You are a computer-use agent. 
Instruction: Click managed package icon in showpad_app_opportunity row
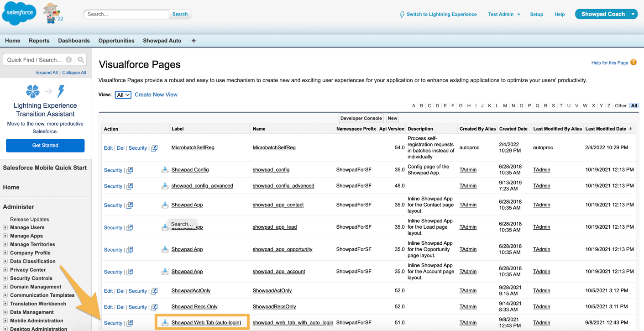click(x=165, y=249)
